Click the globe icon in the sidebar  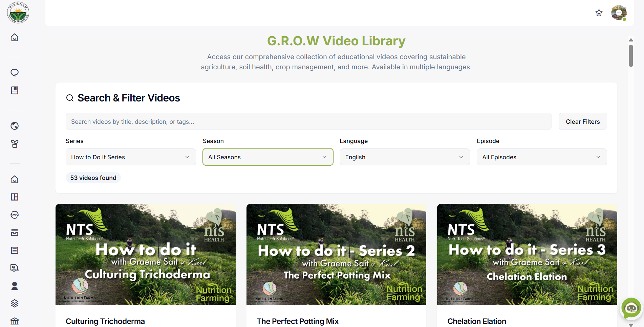[x=15, y=126]
